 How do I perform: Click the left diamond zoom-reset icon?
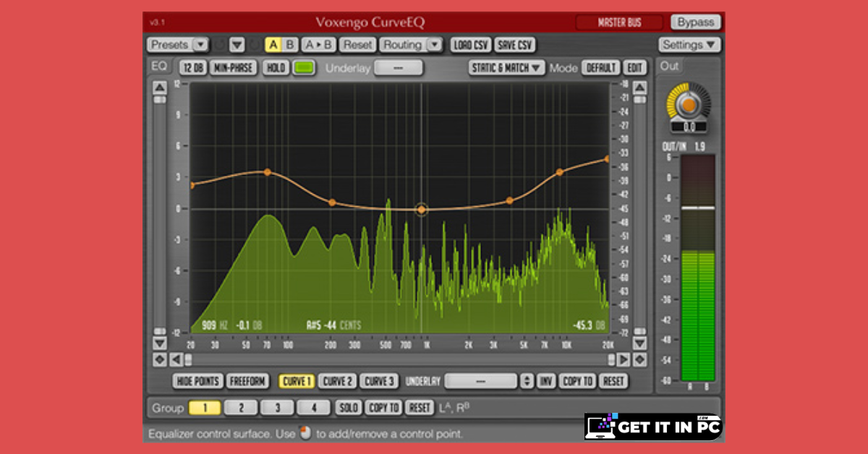(160, 359)
